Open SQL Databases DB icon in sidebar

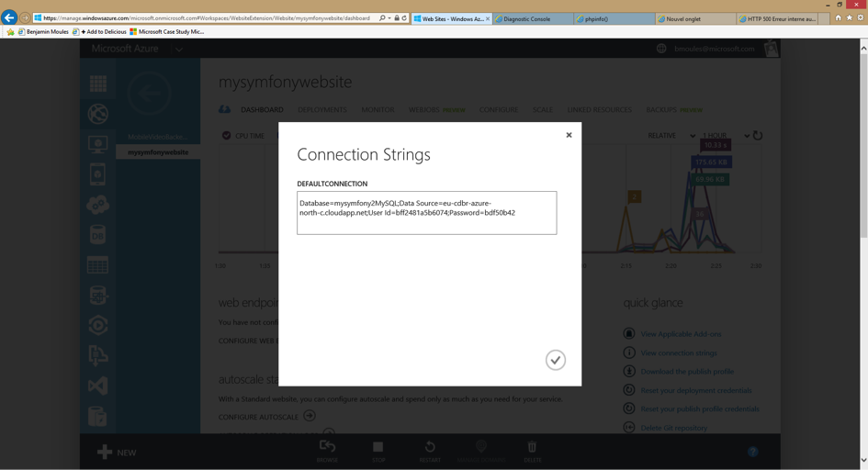pos(98,235)
